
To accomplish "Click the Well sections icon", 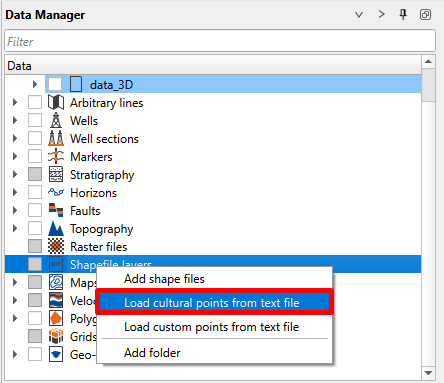I will coord(56,138).
